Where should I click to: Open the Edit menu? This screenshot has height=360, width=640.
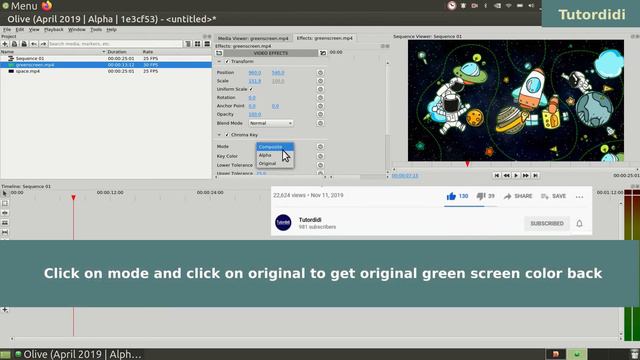click(x=20, y=30)
